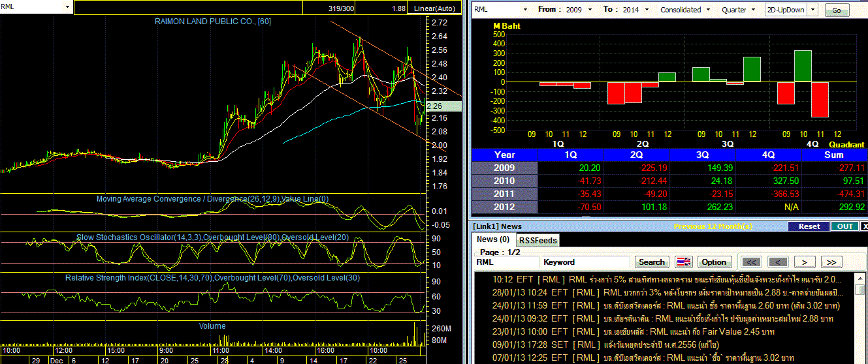This screenshot has height=364, width=868.
Task: Open the From year 2009 dropdown
Action: click(590, 10)
